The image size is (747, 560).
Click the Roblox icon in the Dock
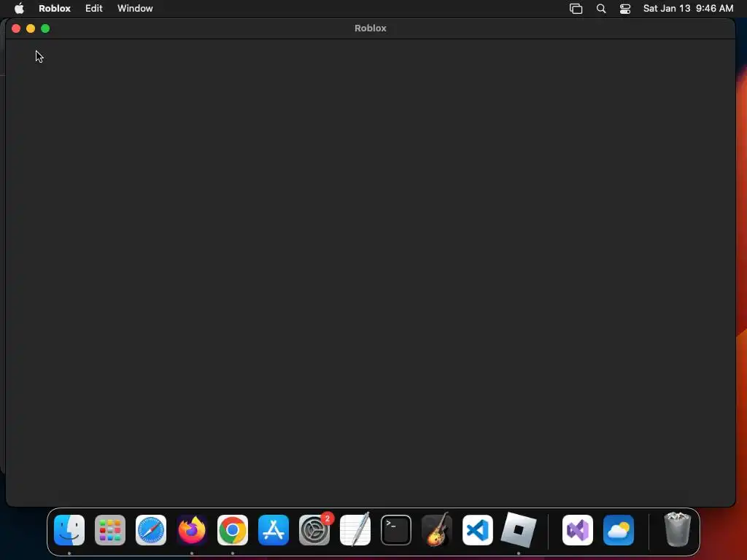[519, 530]
